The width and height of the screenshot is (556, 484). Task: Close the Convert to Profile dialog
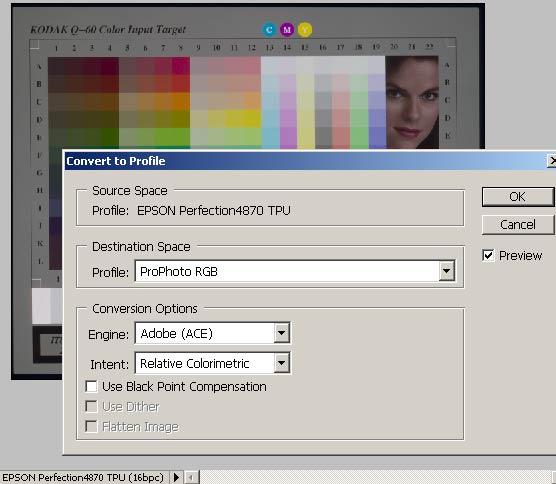click(551, 161)
